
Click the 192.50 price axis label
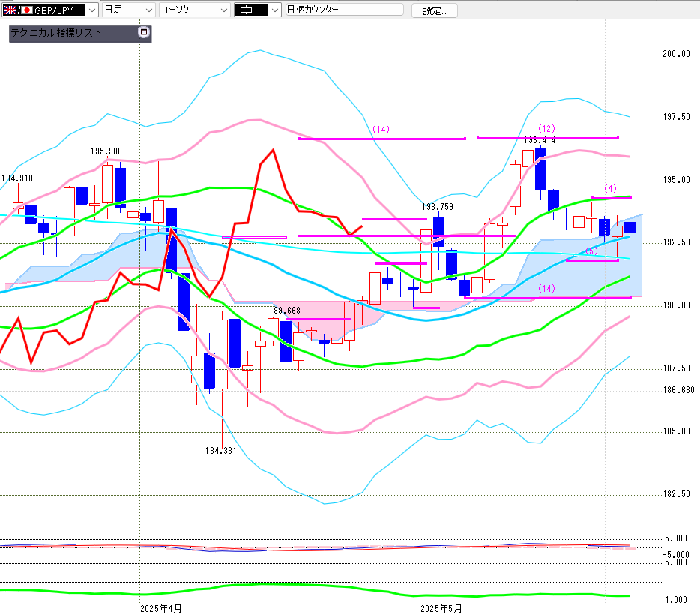(676, 242)
